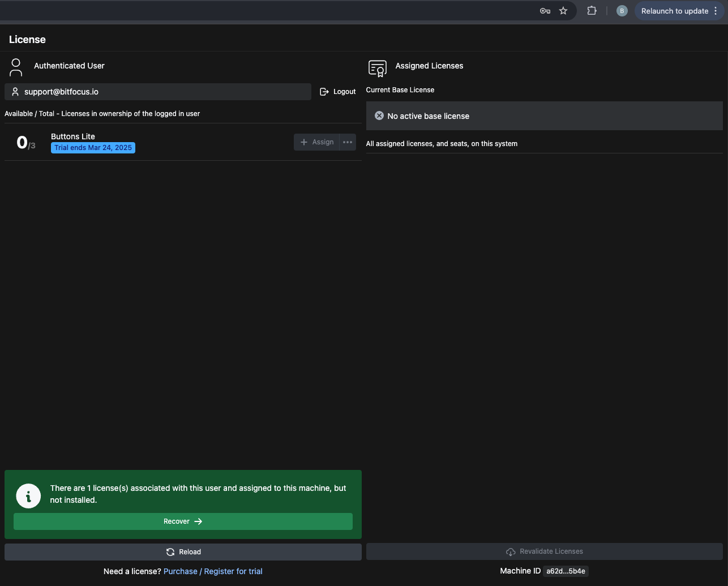Reload the license list

183,552
